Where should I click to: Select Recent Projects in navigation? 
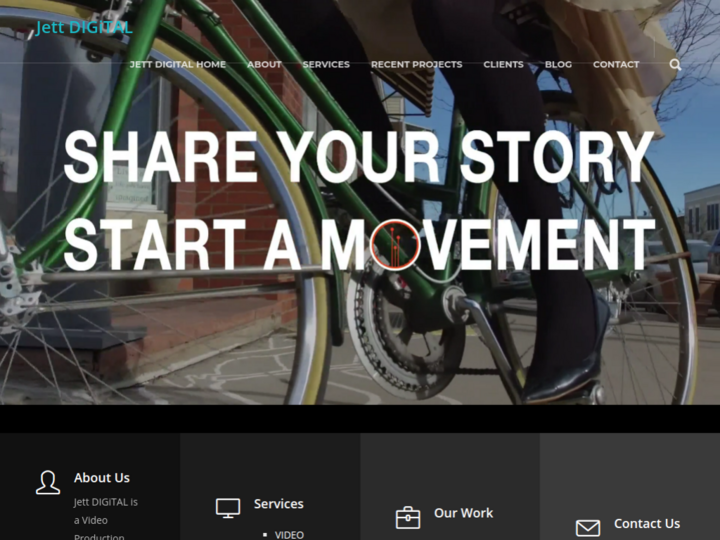[416, 65]
